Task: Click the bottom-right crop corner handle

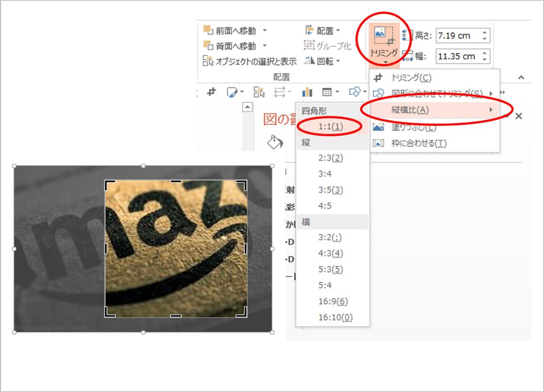Action: pyautogui.click(x=242, y=312)
